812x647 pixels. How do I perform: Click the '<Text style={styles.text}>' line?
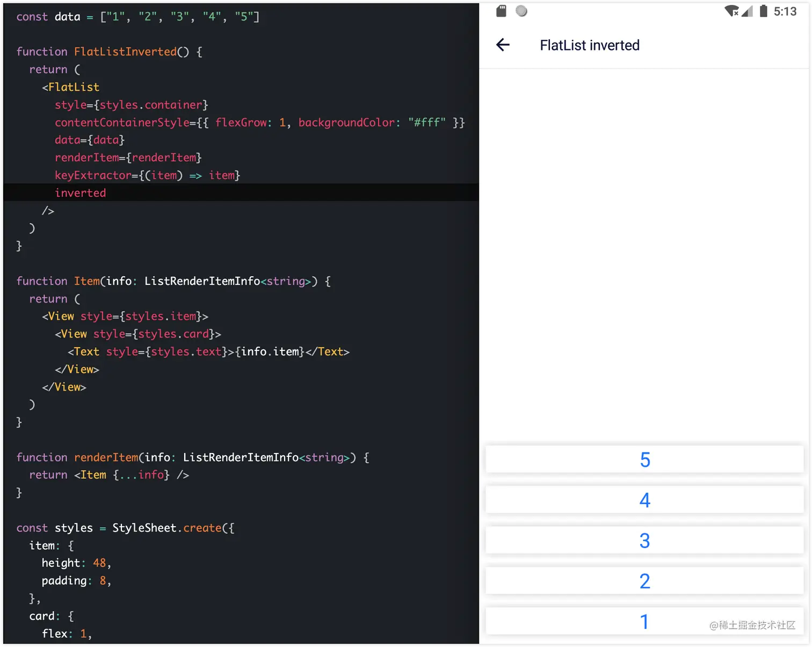point(209,352)
